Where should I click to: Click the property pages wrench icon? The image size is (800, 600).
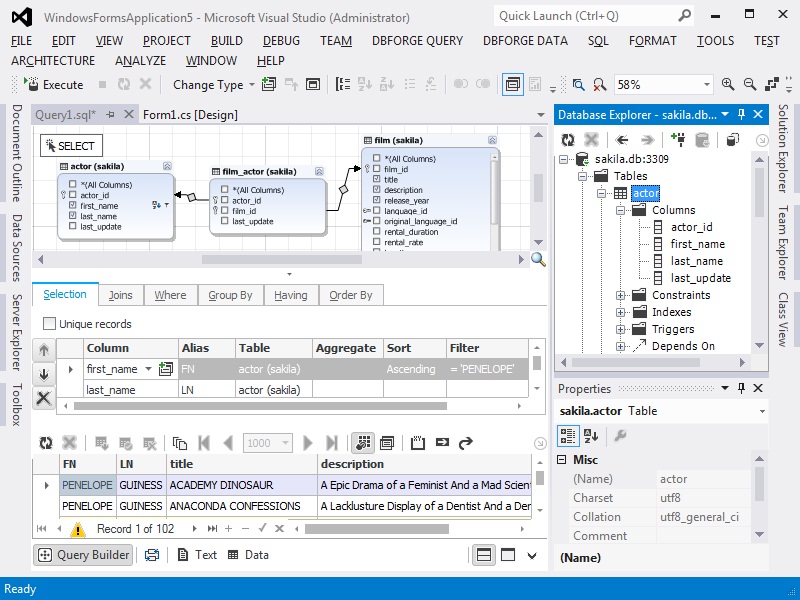coord(620,436)
